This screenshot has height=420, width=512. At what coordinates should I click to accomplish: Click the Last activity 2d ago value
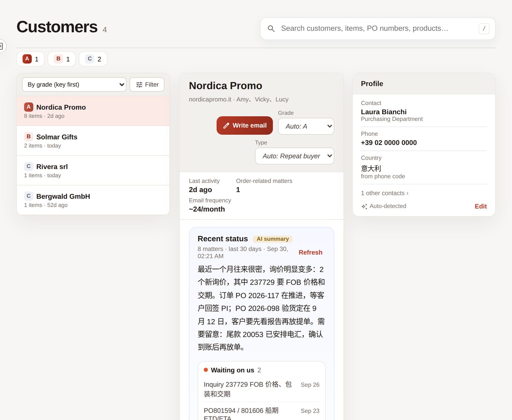(200, 190)
